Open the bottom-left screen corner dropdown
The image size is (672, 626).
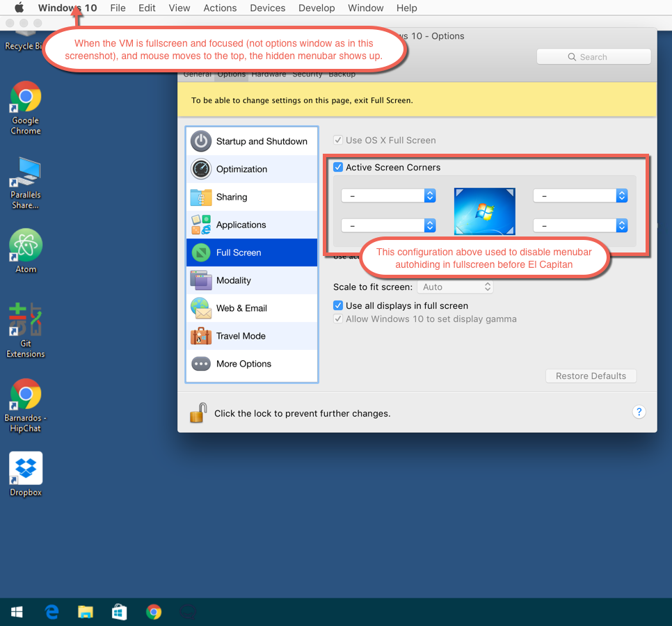point(389,225)
